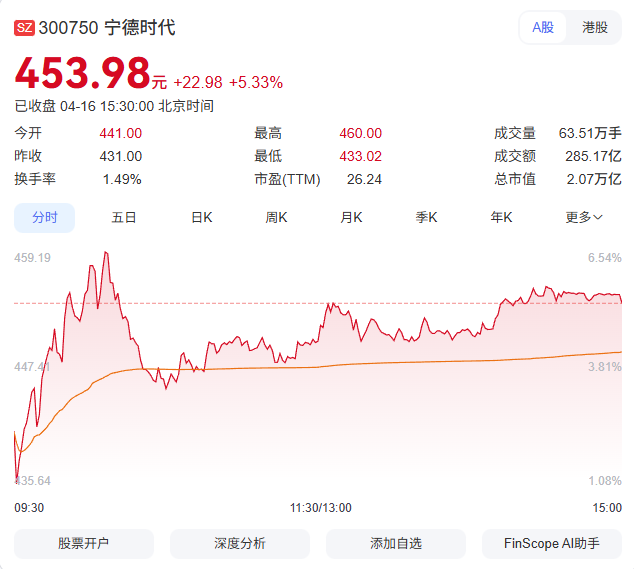Add stock via 添加自选 button

(396, 543)
